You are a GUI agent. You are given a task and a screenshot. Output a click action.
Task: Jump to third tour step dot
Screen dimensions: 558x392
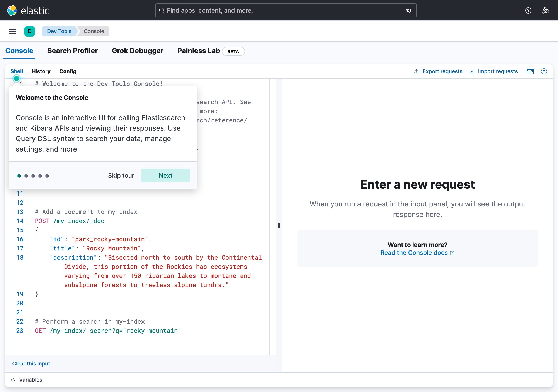(33, 176)
